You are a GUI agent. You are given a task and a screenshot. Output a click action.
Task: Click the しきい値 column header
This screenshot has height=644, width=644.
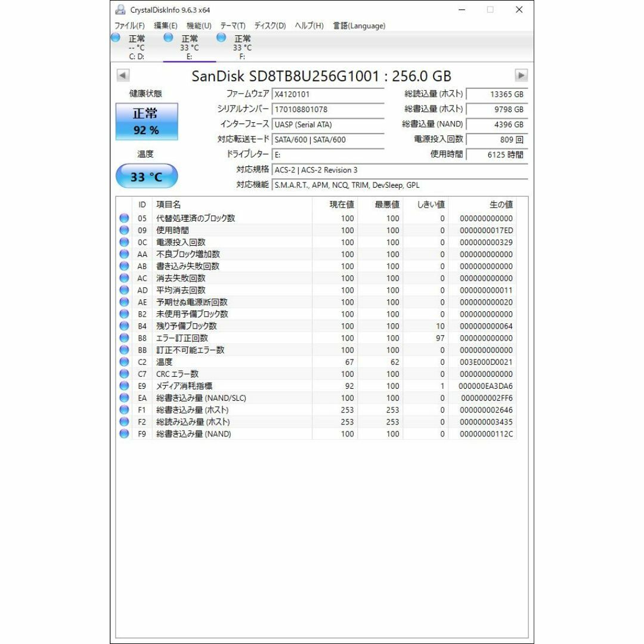tap(426, 205)
